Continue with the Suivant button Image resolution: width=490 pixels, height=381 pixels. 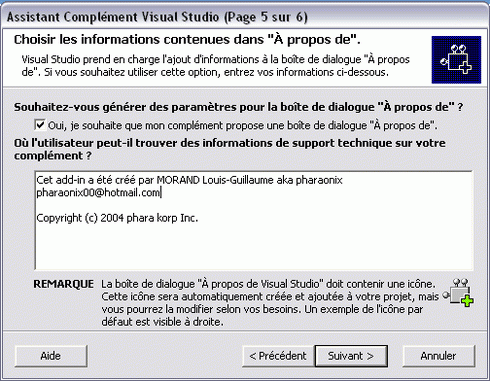(351, 356)
